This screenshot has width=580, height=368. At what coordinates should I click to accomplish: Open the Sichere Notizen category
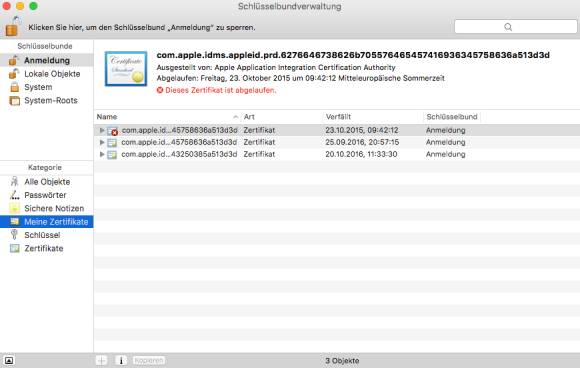coord(47,208)
